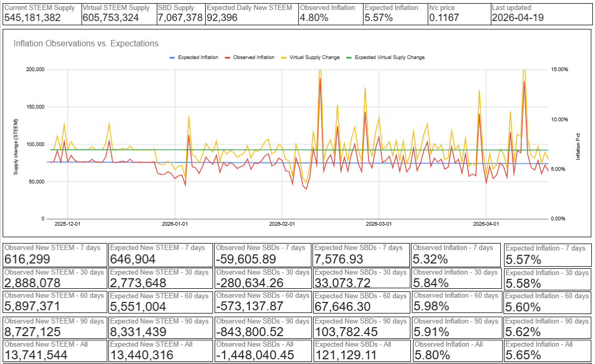The height and width of the screenshot is (364, 595).
Task: Select the Last updated date cell
Action: tap(541, 14)
